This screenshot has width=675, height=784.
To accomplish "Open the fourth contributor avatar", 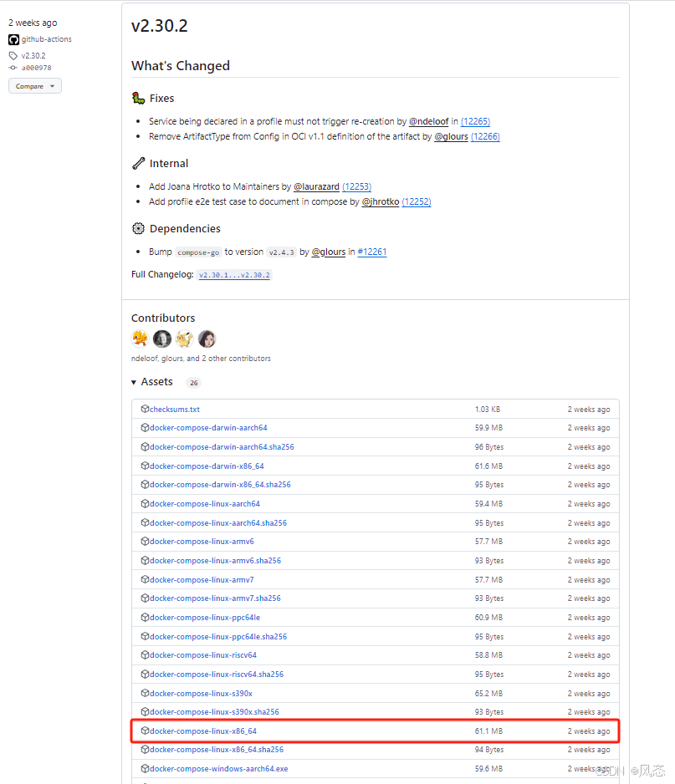I will coord(207,339).
